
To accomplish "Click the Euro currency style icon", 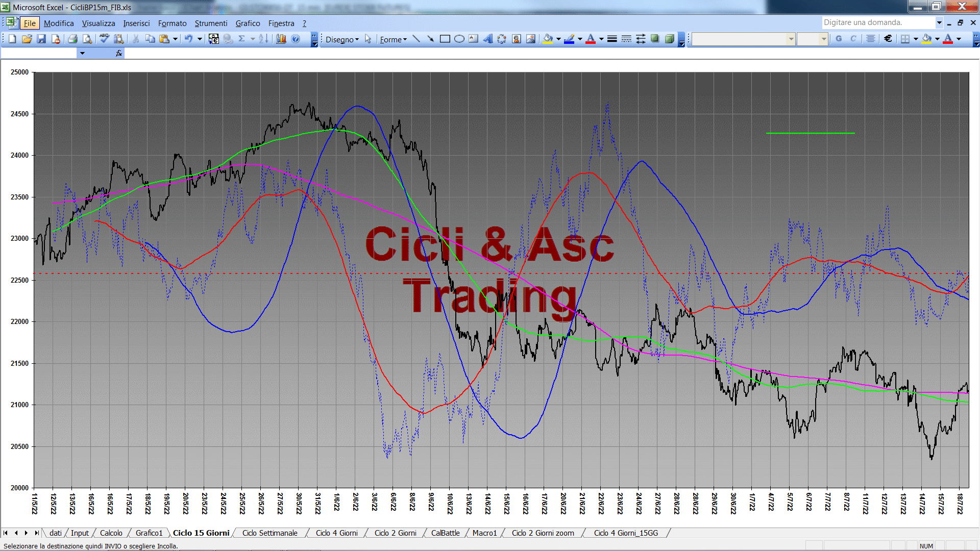I will [888, 39].
